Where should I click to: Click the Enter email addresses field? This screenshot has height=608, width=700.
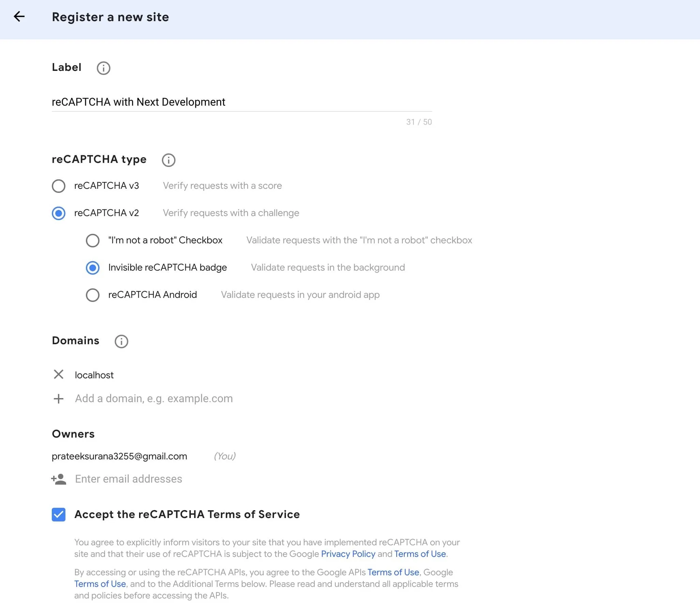128,479
